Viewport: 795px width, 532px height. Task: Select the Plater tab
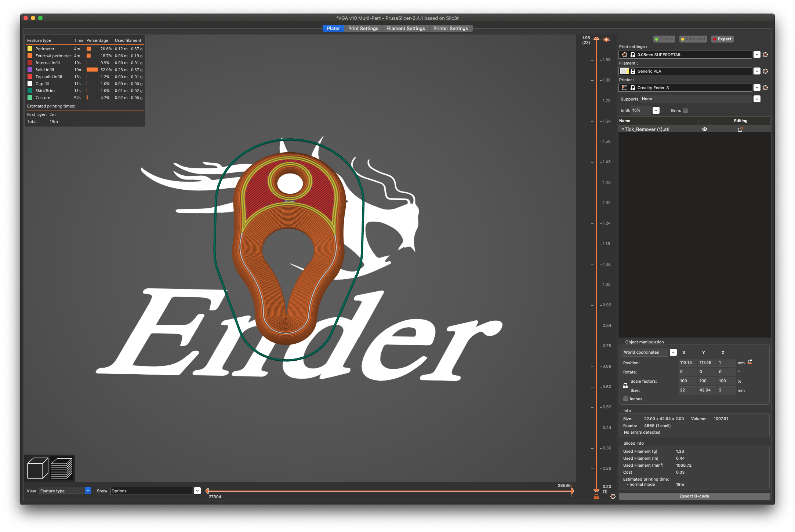(333, 28)
